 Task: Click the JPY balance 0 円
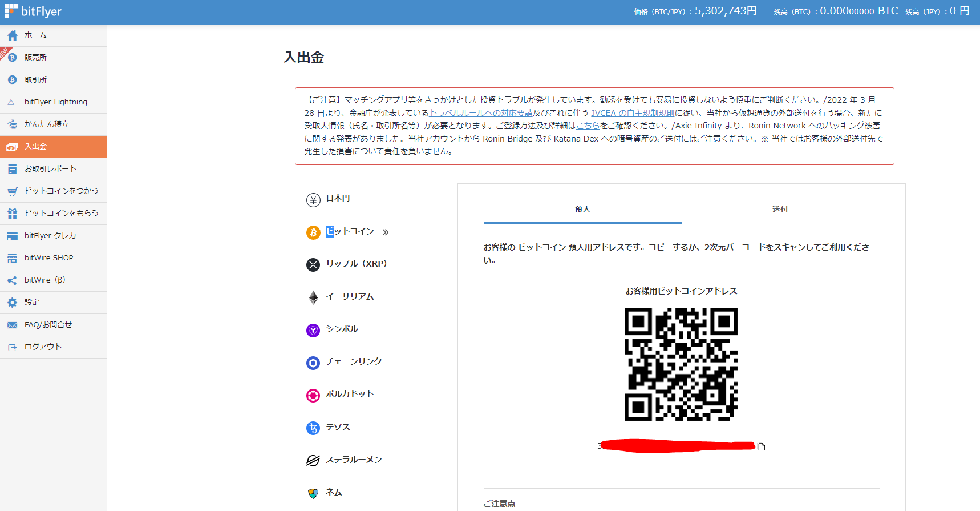pyautogui.click(x=959, y=11)
